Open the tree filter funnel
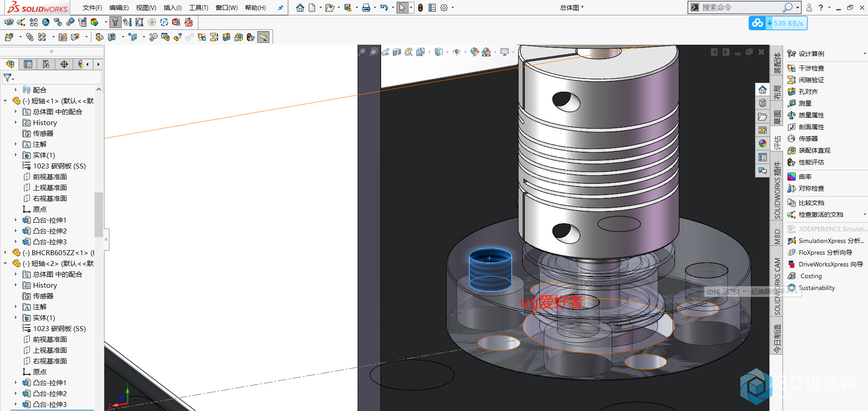Screen dimensions: 868x411 pyautogui.click(x=8, y=78)
